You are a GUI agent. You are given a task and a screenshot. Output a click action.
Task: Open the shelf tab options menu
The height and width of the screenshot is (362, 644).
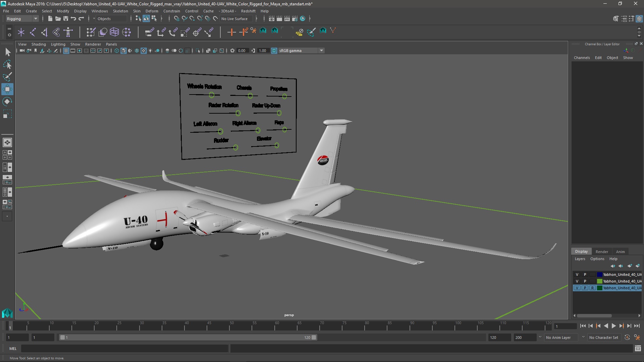pyautogui.click(x=9, y=35)
